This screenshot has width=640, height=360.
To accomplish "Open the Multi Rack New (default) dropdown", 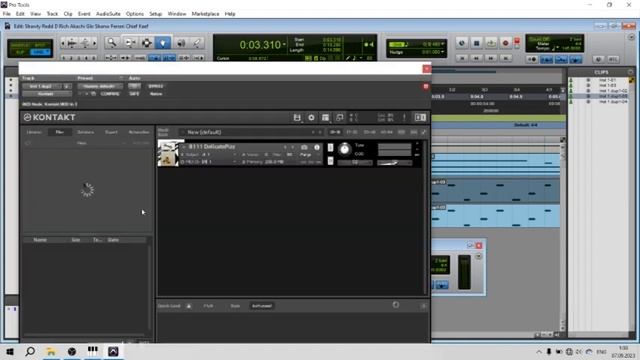I will (251, 132).
